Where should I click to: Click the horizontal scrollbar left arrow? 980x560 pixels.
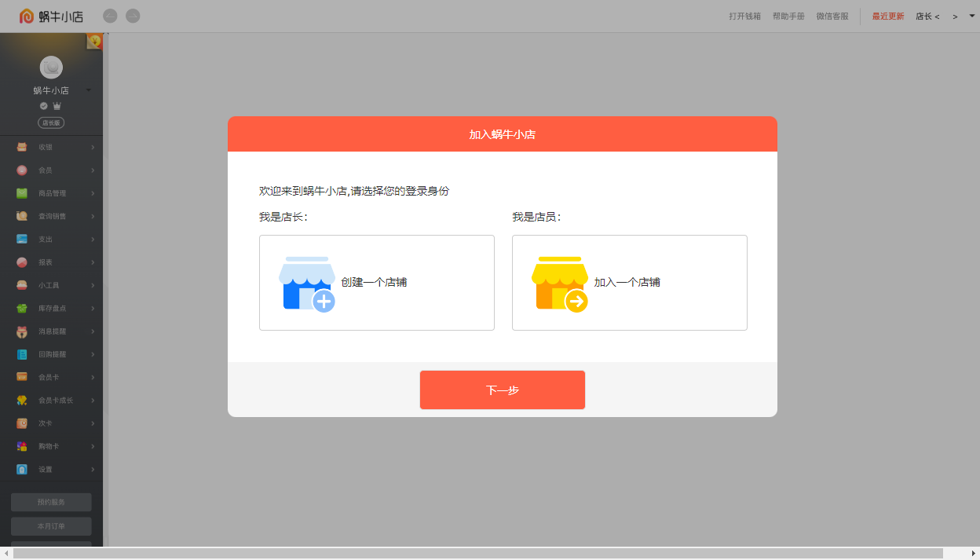point(6,554)
